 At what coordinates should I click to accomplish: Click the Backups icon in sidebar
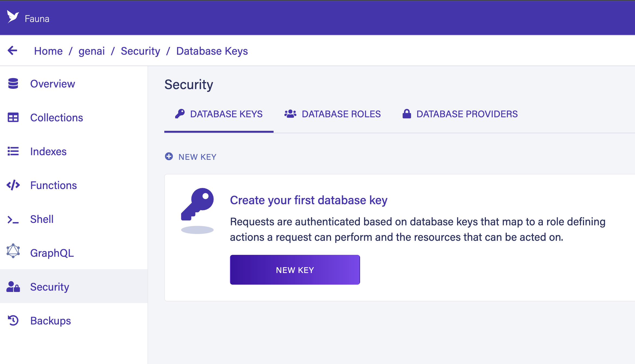coord(13,321)
